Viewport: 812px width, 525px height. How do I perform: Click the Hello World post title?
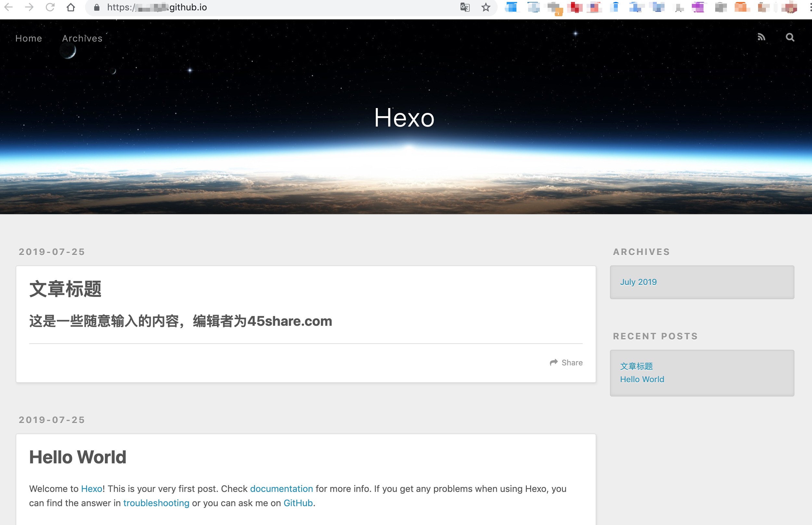point(78,457)
